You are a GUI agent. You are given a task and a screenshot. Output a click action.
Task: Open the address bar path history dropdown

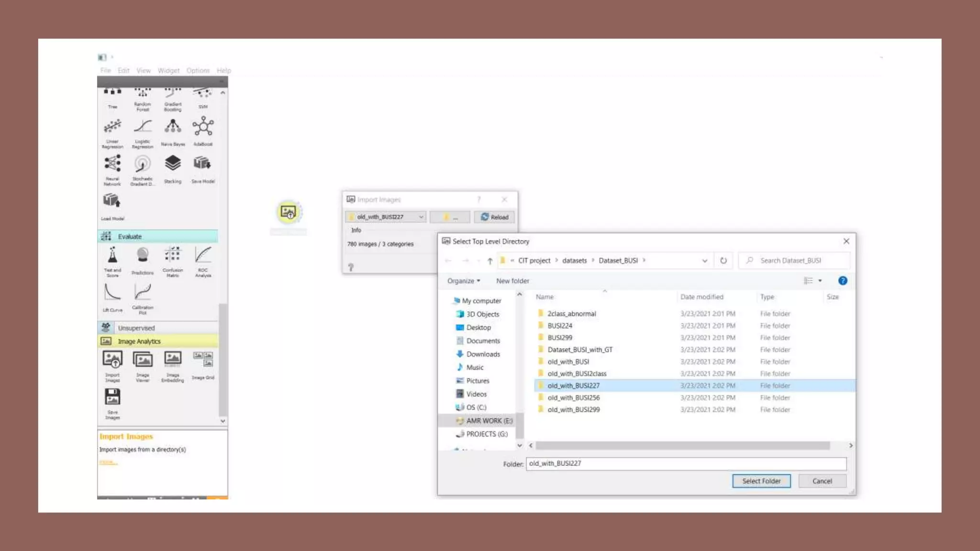click(x=704, y=261)
